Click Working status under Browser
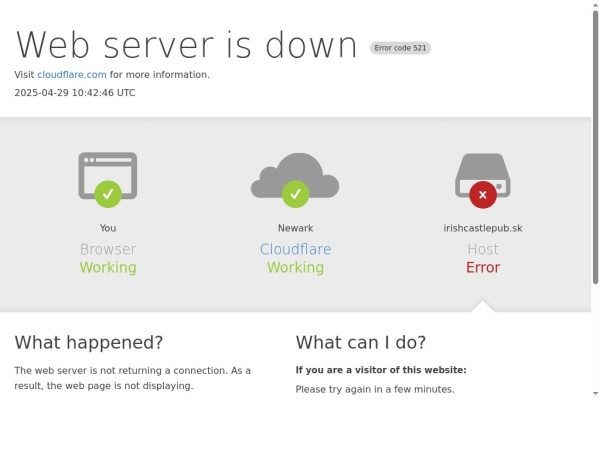600x450 pixels. [x=108, y=267]
